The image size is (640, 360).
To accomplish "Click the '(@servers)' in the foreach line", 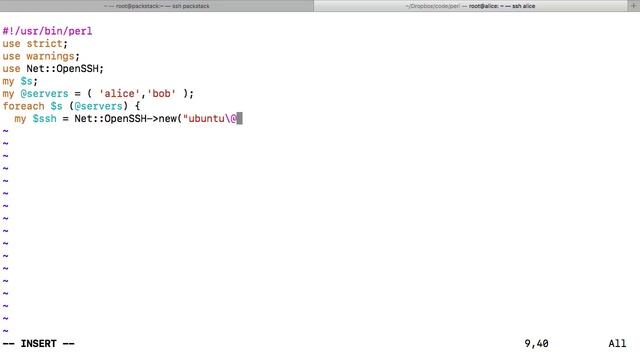I will [98, 106].
